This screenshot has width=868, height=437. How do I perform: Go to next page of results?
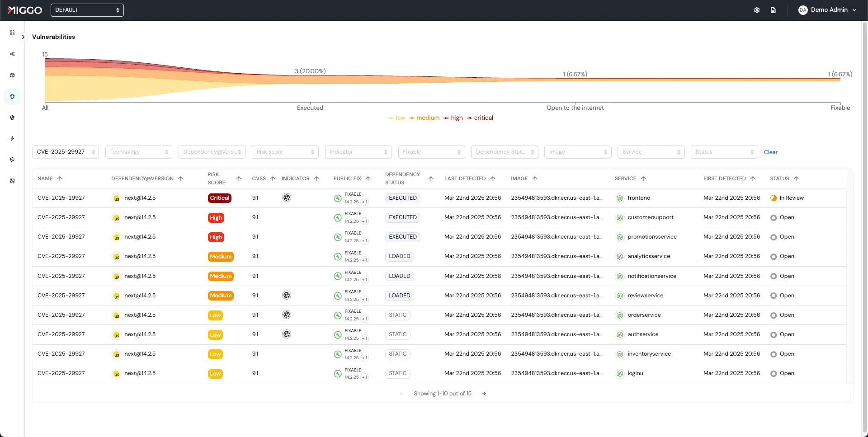tap(484, 394)
